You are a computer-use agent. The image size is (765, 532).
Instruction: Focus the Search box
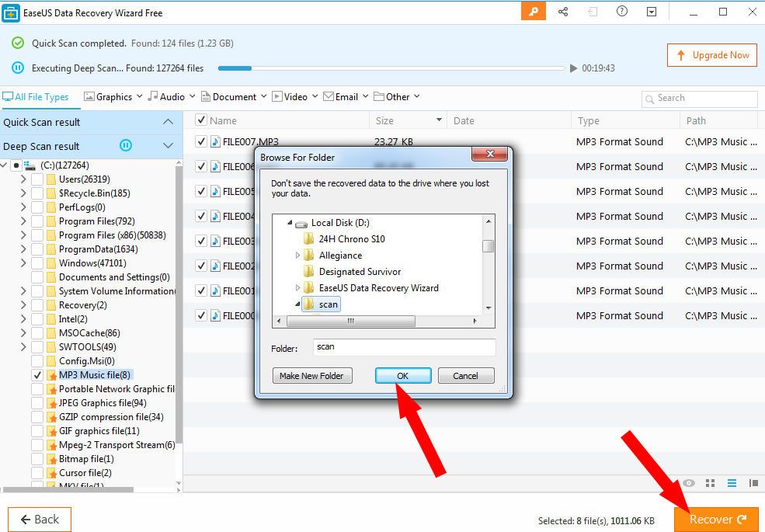pos(700,99)
